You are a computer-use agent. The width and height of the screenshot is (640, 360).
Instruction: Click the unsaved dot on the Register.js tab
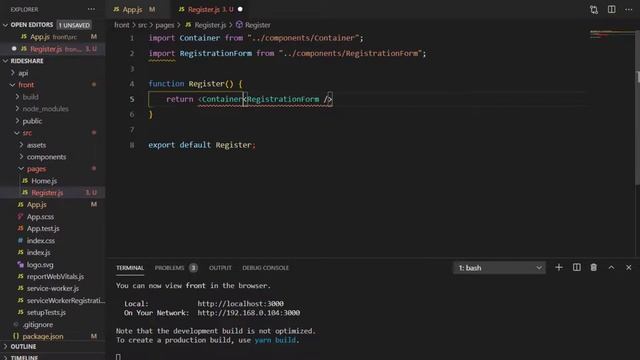pos(240,9)
